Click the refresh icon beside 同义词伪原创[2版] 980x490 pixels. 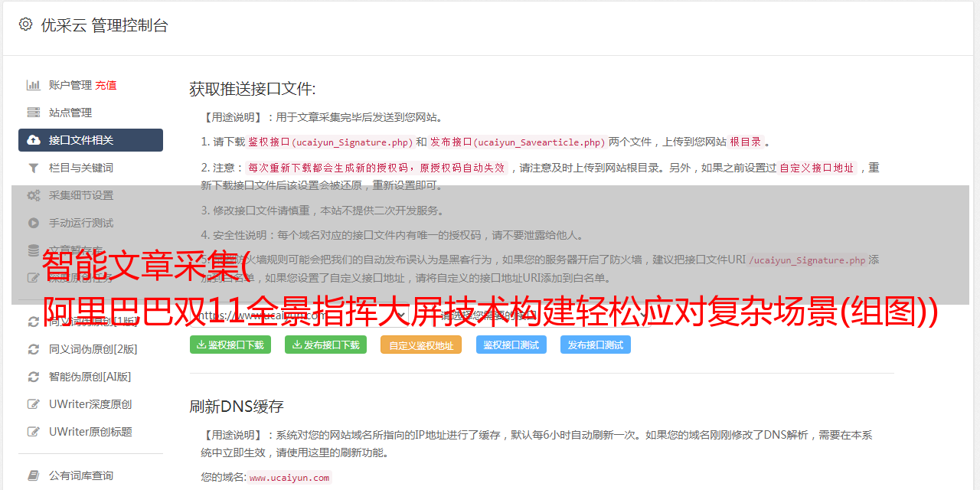[34, 349]
